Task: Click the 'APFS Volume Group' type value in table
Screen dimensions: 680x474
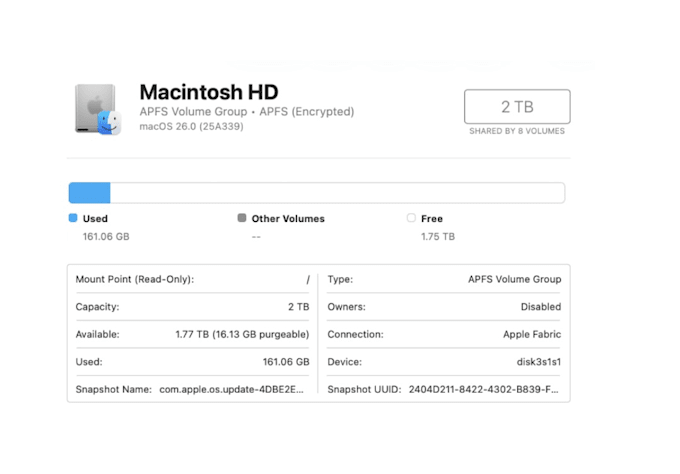Action: (x=514, y=279)
